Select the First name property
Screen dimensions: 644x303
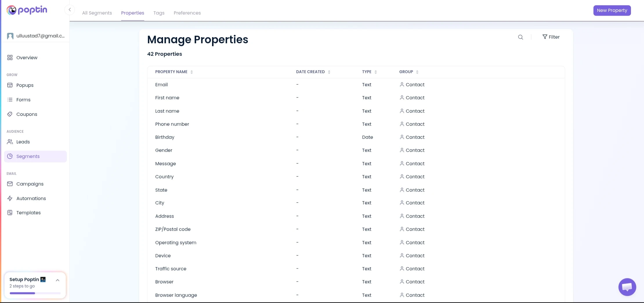(167, 98)
